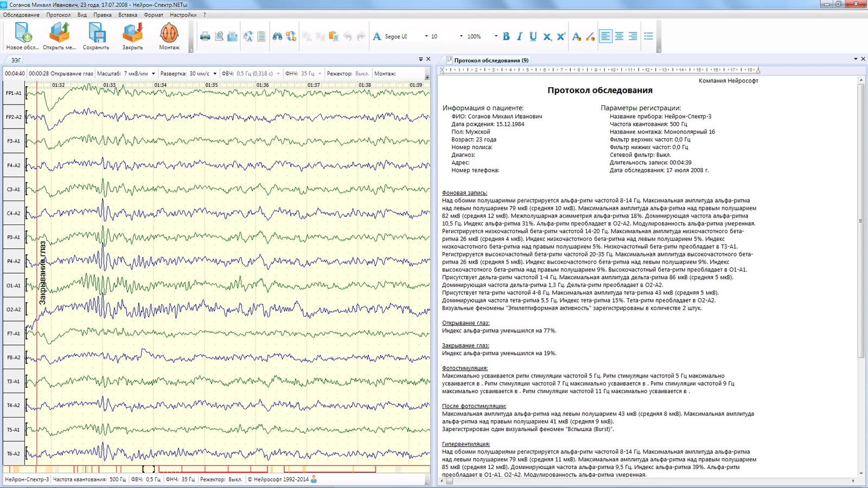Open the Настройки menu
The height and width of the screenshot is (488, 868).
pos(183,15)
